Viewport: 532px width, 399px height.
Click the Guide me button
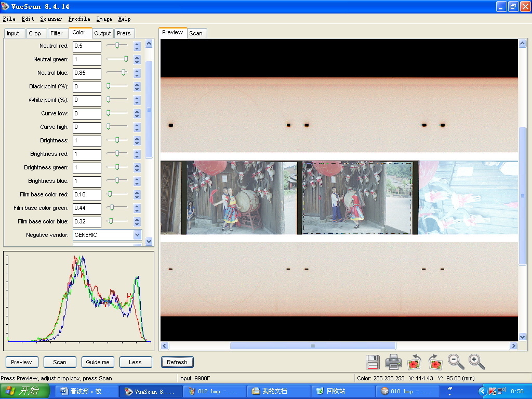98,362
